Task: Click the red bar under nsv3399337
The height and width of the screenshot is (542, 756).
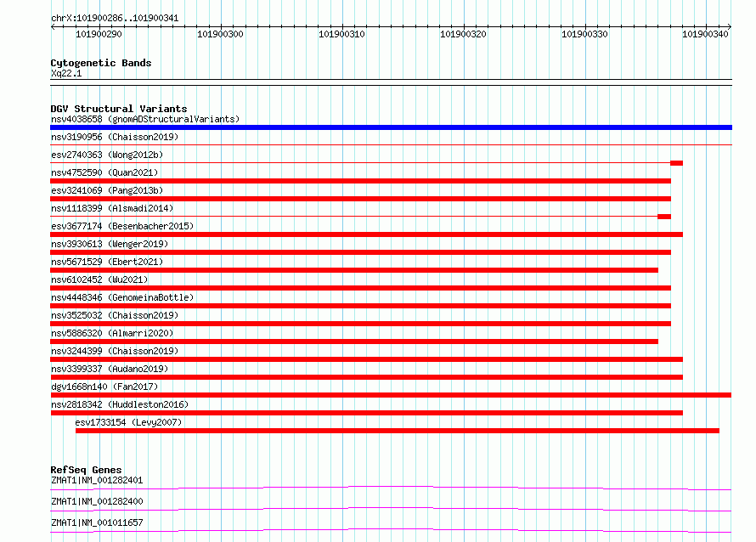Action: [x=366, y=377]
